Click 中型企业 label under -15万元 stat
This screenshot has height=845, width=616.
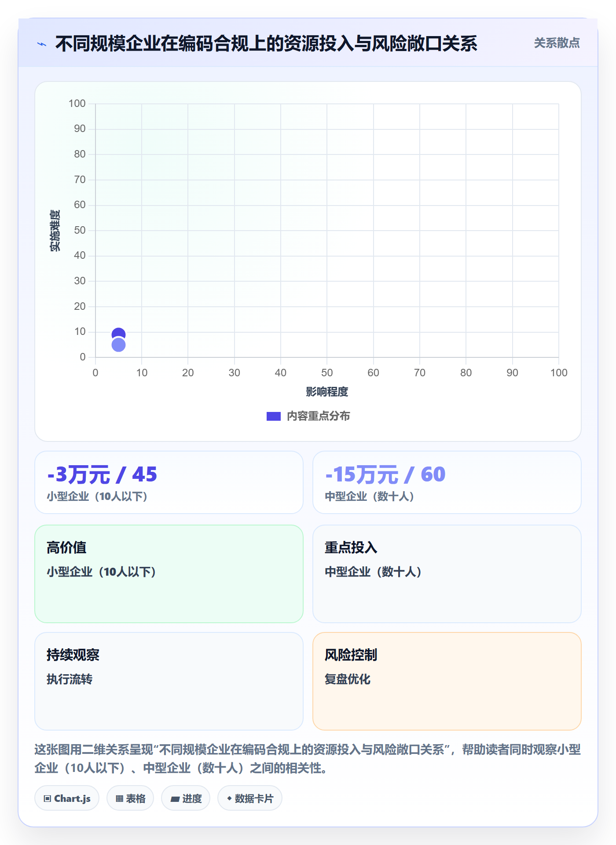pyautogui.click(x=369, y=496)
